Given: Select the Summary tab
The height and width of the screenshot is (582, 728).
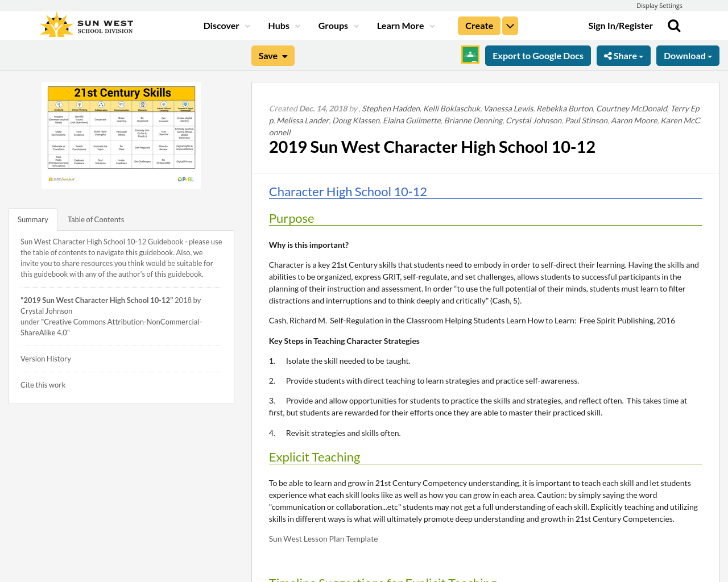Looking at the screenshot, I should pos(32,218).
